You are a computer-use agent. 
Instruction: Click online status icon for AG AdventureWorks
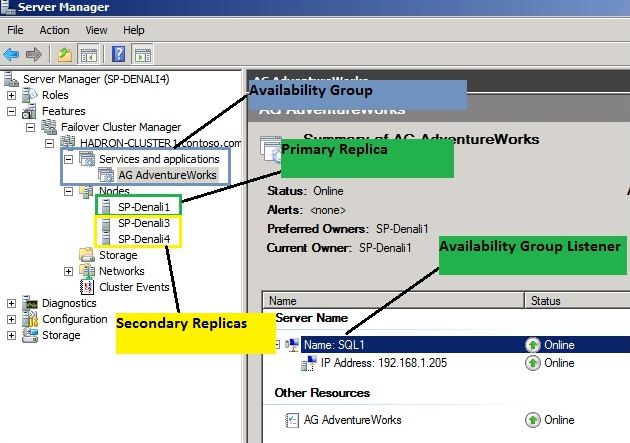point(533,420)
